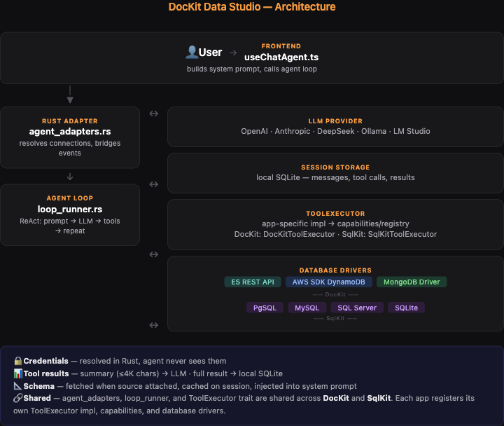Click the DATABASE DRIVERS heading

tap(335, 270)
